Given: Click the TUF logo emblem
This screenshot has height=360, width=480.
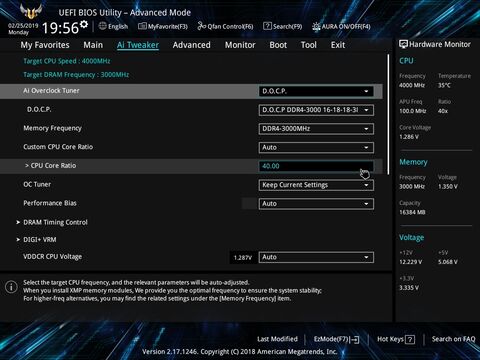Looking at the screenshot, I should click(x=31, y=12).
